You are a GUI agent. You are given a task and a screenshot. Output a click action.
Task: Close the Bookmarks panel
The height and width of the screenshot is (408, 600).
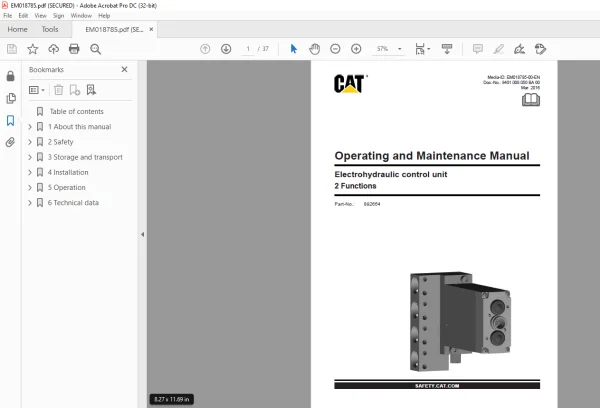tap(124, 69)
